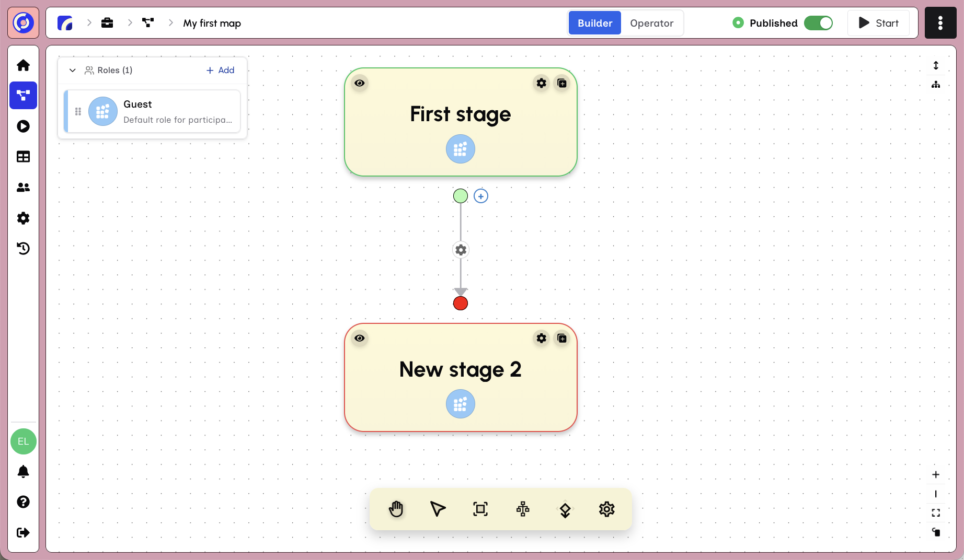This screenshot has width=964, height=560.
Task: Click the Roles (1) label
Action: [115, 70]
